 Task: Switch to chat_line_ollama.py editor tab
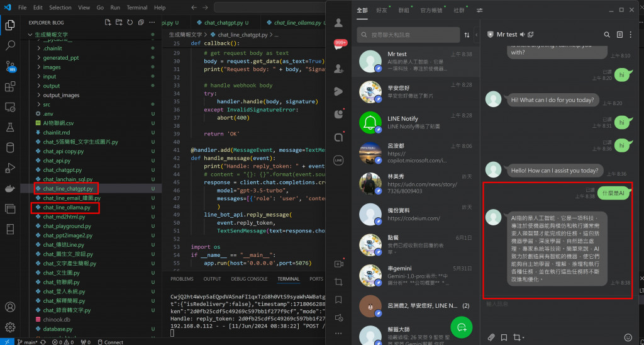tap(297, 23)
